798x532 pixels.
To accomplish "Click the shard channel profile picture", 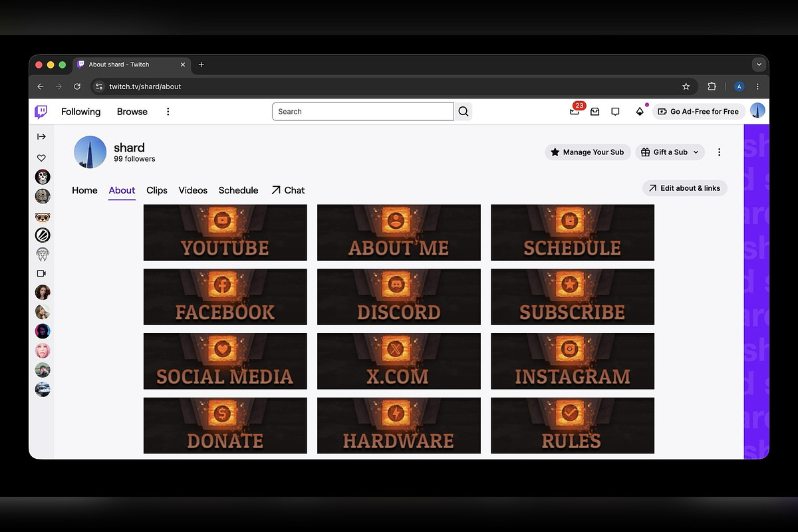I will point(90,152).
